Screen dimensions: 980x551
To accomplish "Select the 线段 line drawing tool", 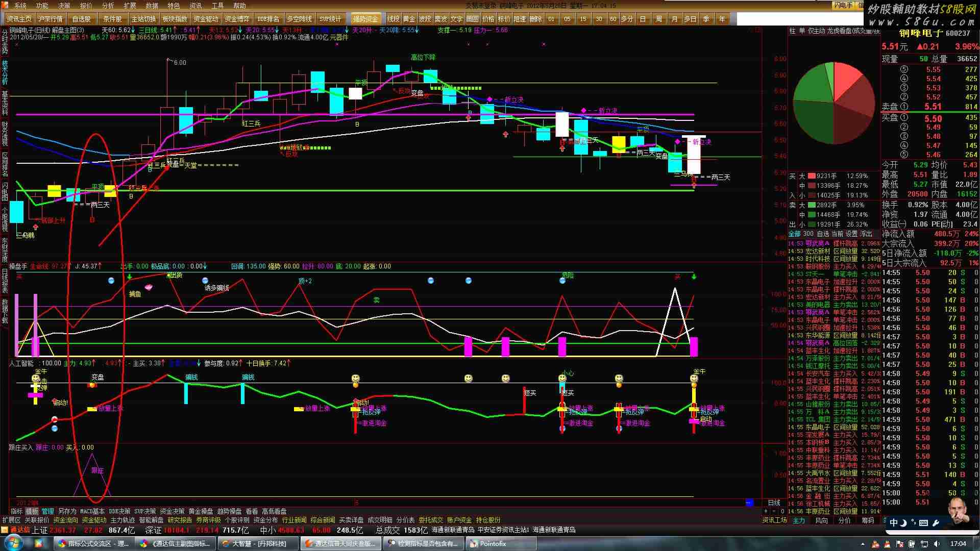I will coord(393,19).
